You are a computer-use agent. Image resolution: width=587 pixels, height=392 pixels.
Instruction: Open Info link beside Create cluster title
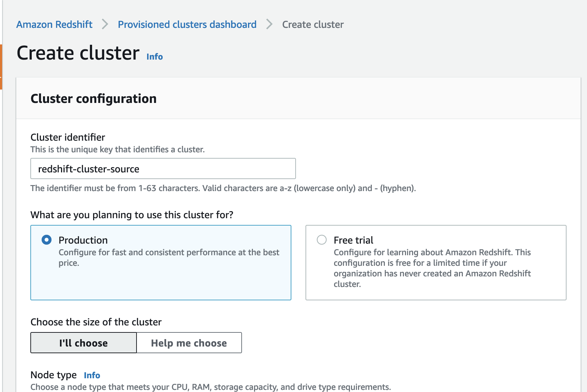pos(155,57)
